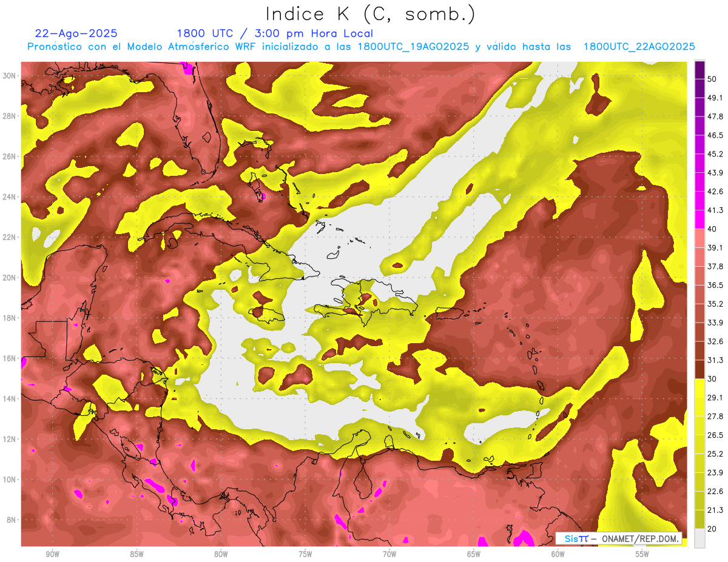Viewport: 728px width, 562px height.
Task: Click the '18N' latitude label
Action: coord(9,318)
